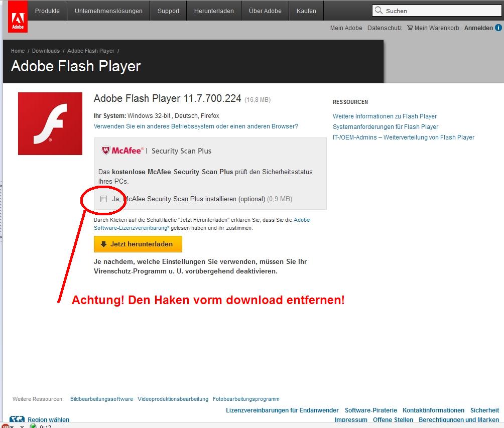The height and width of the screenshot is (428, 504).
Task: Open Lizenzvereinbarungen für Endanwender
Action: coord(282,410)
